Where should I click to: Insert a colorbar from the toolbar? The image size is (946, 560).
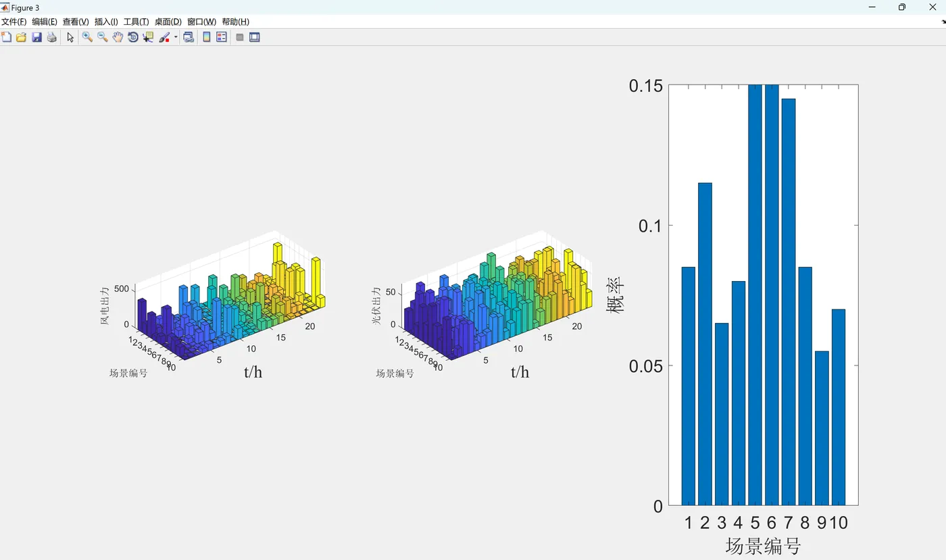[x=207, y=37]
